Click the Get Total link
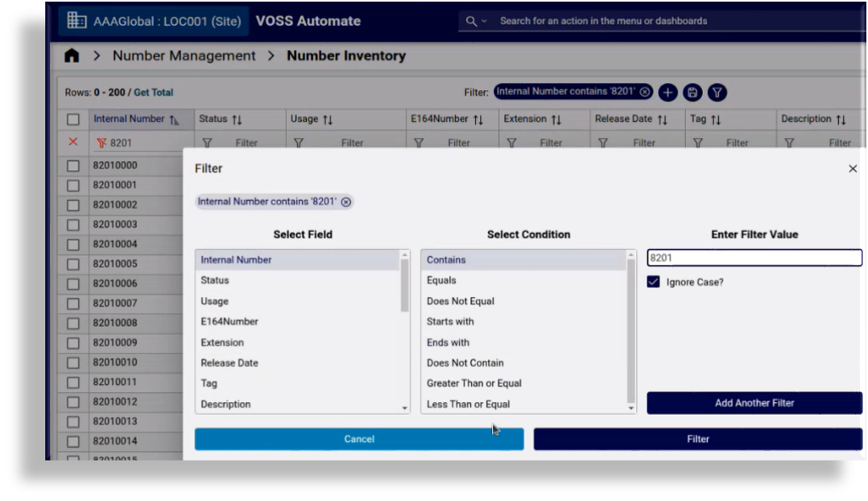Viewport: 868px width, 501px height. tap(153, 93)
